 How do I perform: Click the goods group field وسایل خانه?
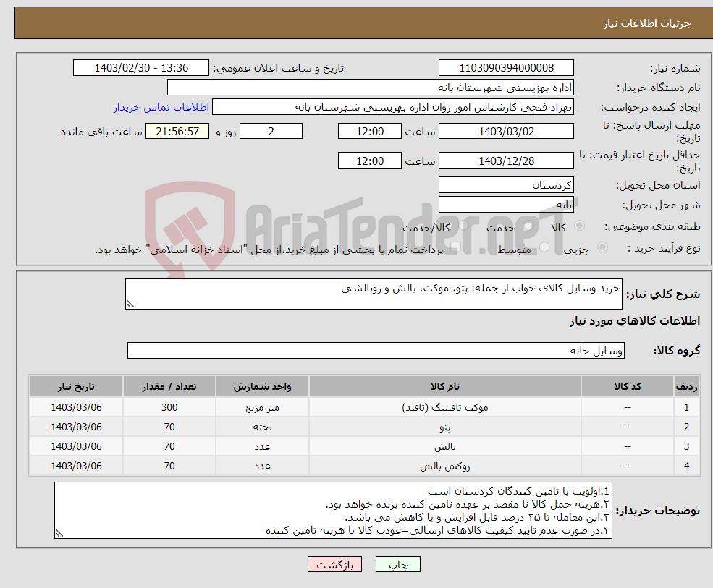(376, 350)
